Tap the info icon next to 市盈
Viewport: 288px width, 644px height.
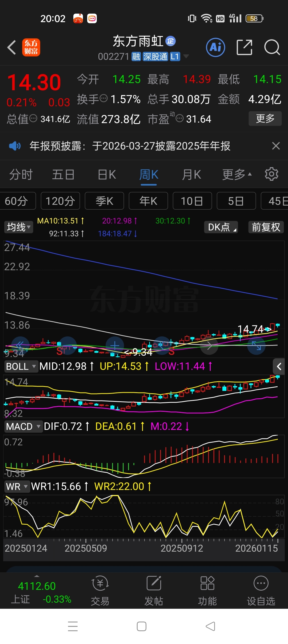tap(180, 118)
